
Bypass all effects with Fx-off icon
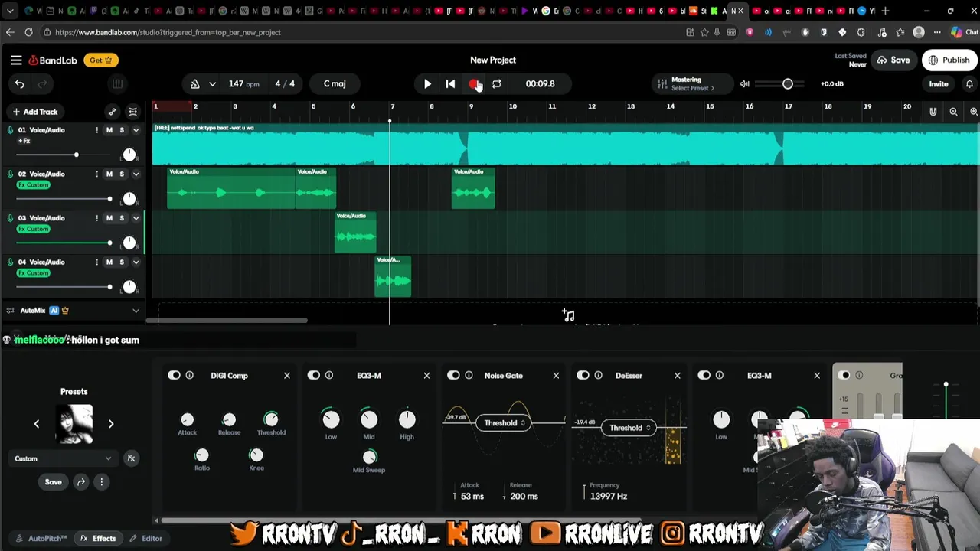pos(131,458)
